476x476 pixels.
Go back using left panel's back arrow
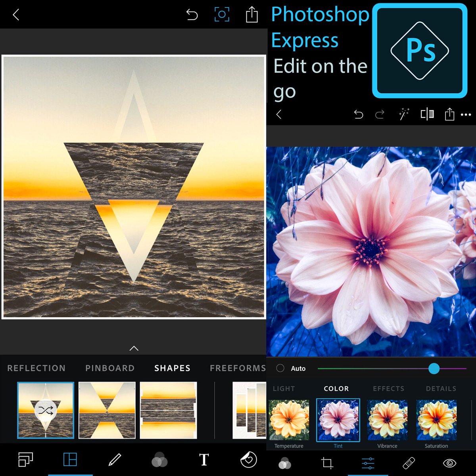[16, 15]
